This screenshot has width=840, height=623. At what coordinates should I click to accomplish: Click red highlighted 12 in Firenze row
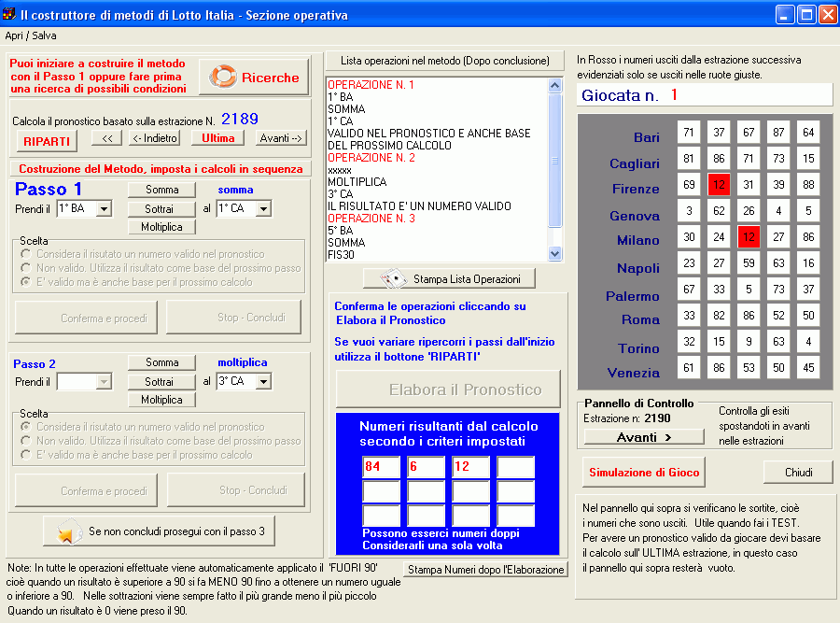719,184
